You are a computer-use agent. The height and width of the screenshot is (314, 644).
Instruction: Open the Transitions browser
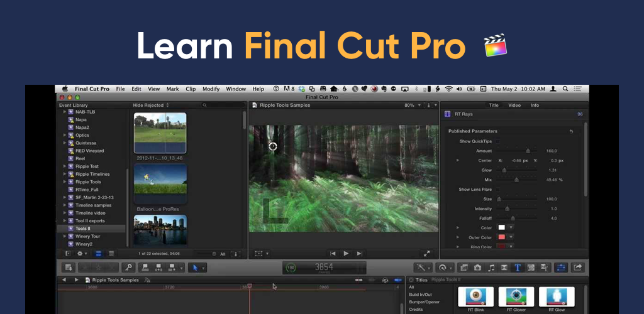point(504,268)
